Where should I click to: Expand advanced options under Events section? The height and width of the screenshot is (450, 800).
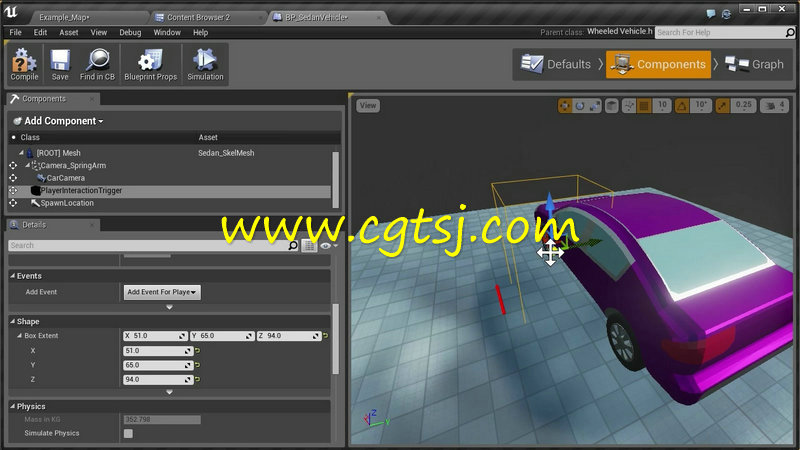[x=169, y=308]
